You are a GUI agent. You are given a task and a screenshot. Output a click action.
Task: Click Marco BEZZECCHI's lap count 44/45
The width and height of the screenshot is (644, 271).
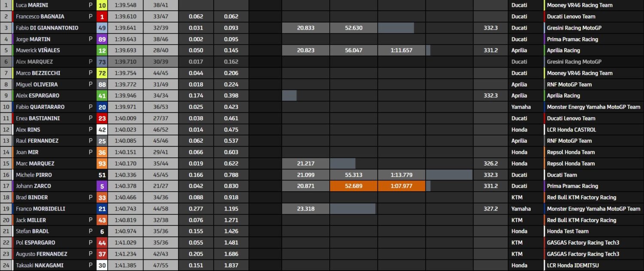(161, 73)
